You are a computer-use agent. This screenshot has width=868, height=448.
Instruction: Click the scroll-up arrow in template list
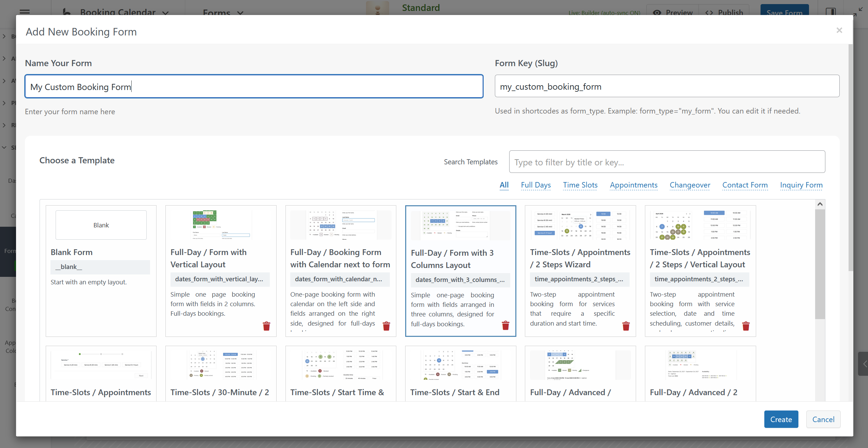pyautogui.click(x=820, y=204)
